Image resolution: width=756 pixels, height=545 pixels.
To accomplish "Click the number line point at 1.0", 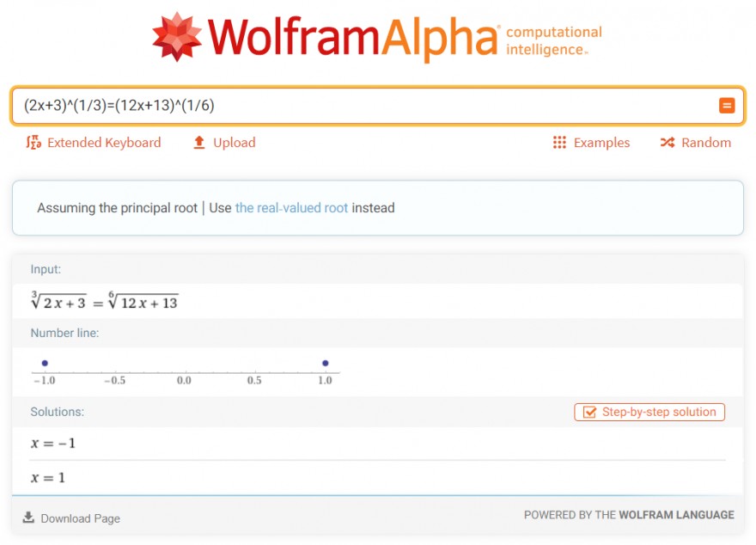I will tap(326, 363).
